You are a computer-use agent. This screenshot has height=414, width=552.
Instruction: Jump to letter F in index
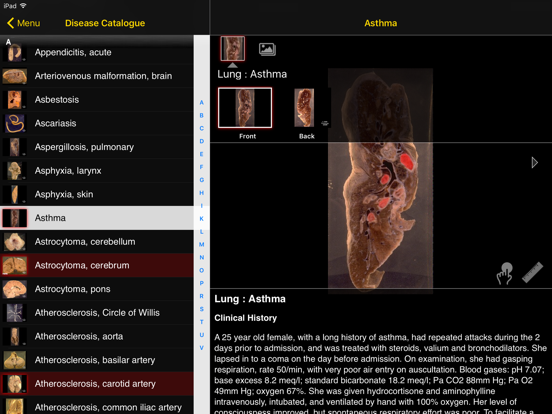201,167
